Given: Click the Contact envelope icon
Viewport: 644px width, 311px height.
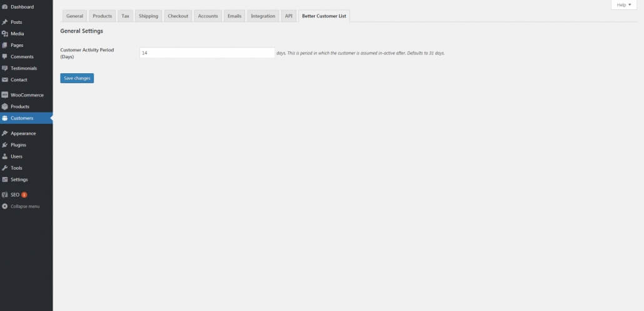Looking at the screenshot, I should (5, 80).
